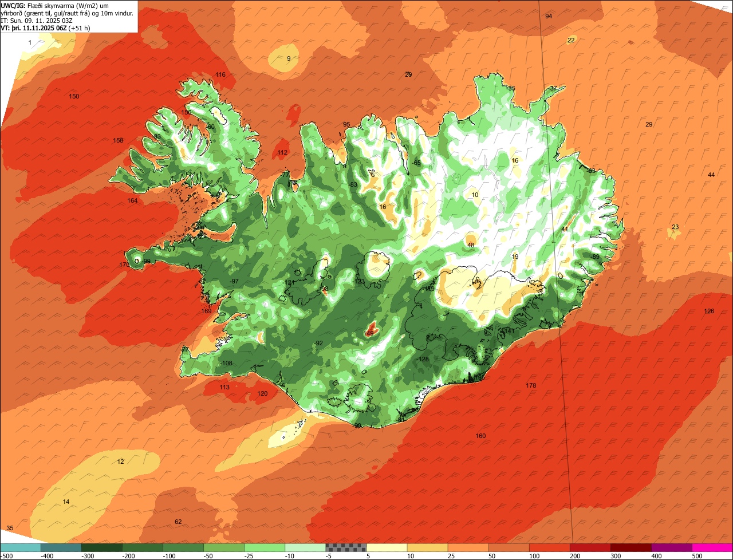Click the legend label 200
Image resolution: width=733 pixels, height=560 pixels.
(x=575, y=556)
